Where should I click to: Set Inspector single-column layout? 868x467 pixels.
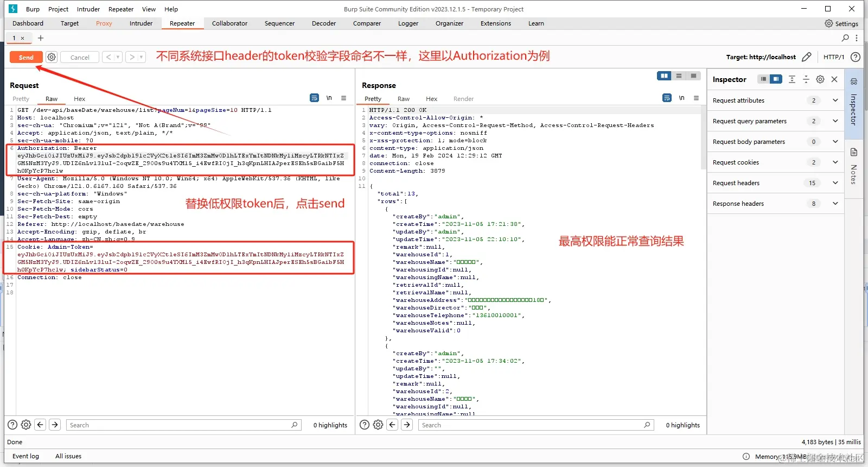[763, 79]
